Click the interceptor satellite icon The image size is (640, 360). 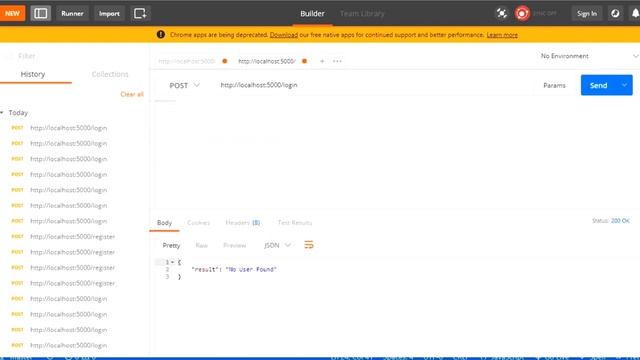(502, 13)
